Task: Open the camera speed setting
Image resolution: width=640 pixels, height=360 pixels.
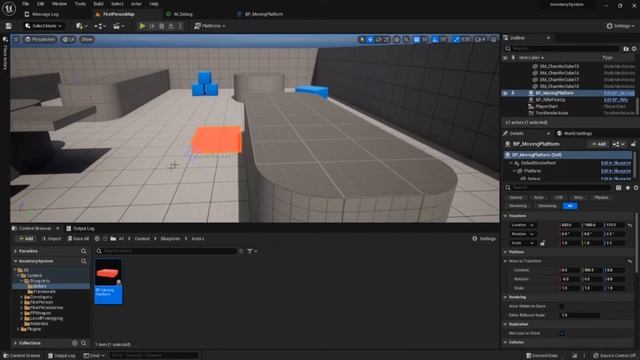Action: 480,40
